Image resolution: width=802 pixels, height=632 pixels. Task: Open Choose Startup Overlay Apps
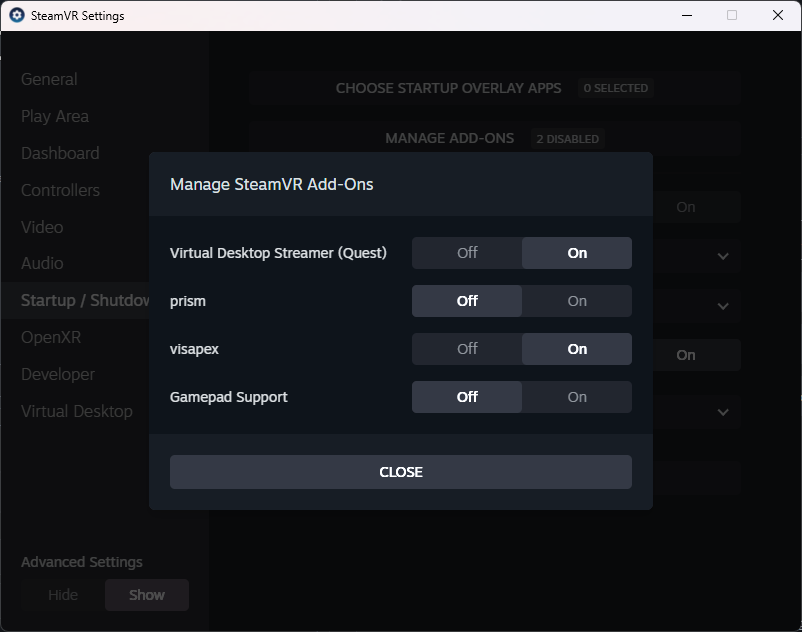[x=495, y=88]
